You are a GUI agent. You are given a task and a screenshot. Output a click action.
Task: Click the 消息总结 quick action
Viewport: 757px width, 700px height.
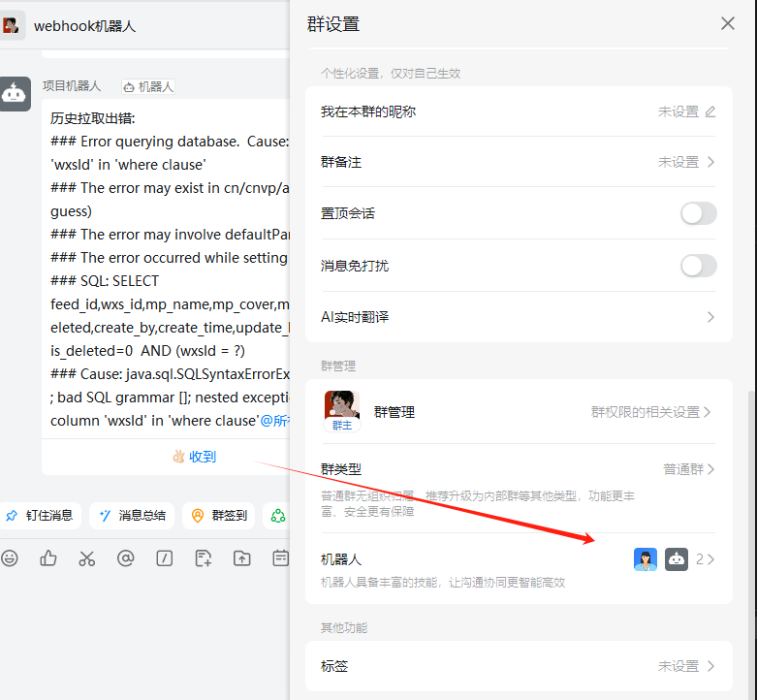133,516
